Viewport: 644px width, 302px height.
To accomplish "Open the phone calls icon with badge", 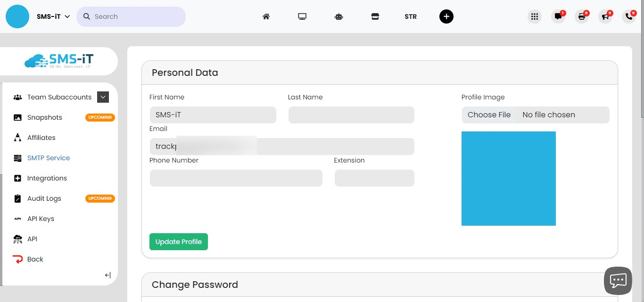I will pos(627,16).
